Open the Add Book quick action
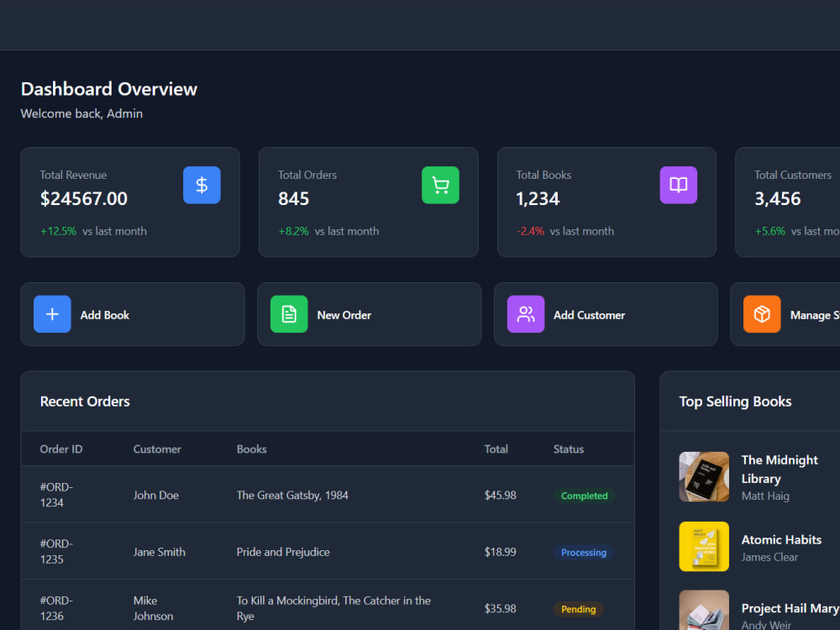Image resolution: width=840 pixels, height=630 pixels. [x=133, y=314]
